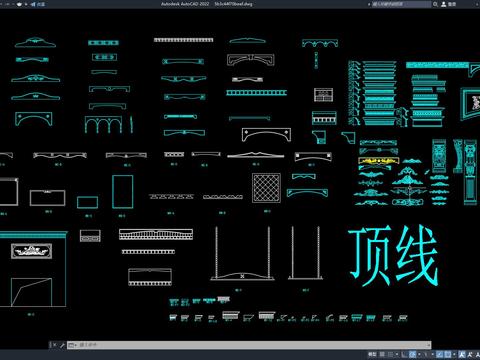Toggle isometric drafting in status bar
480x360 pixels.
(x=426, y=354)
